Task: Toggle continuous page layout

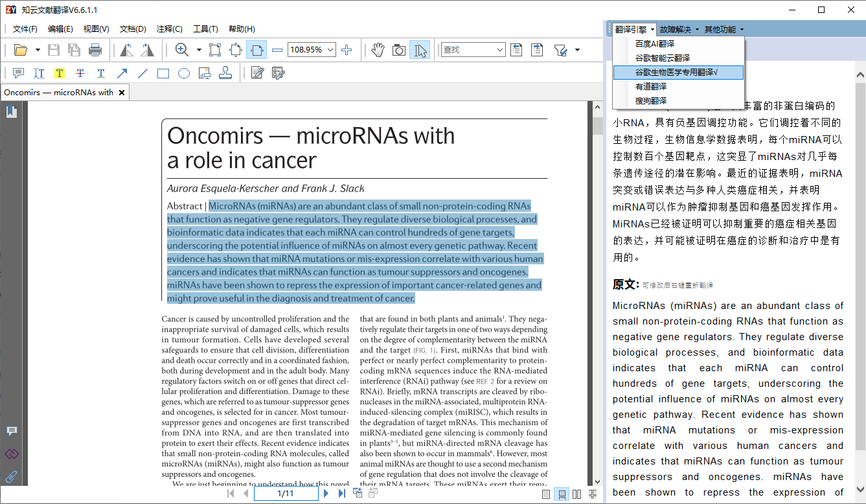Action: pyautogui.click(x=562, y=494)
